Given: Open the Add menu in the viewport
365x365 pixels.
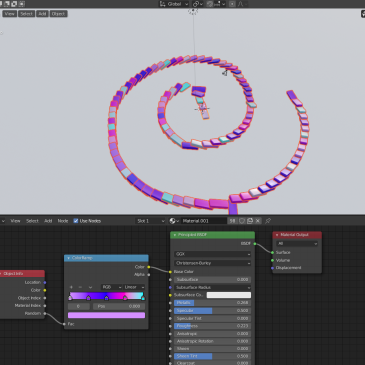Looking at the screenshot, I should pyautogui.click(x=42, y=14).
